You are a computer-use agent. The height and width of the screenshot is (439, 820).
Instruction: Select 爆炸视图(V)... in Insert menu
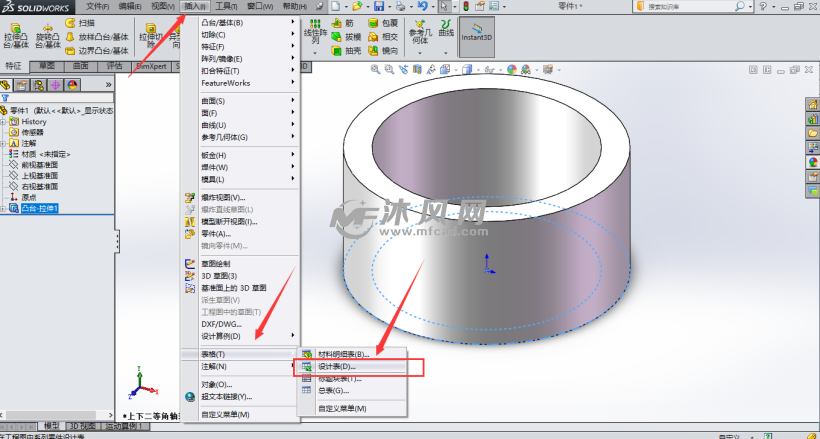pyautogui.click(x=240, y=197)
